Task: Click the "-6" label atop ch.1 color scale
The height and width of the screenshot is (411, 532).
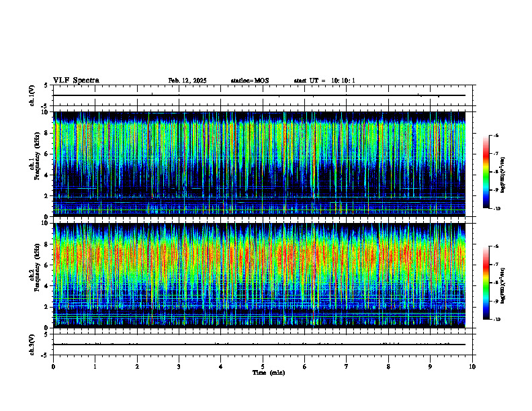Action: [x=495, y=135]
